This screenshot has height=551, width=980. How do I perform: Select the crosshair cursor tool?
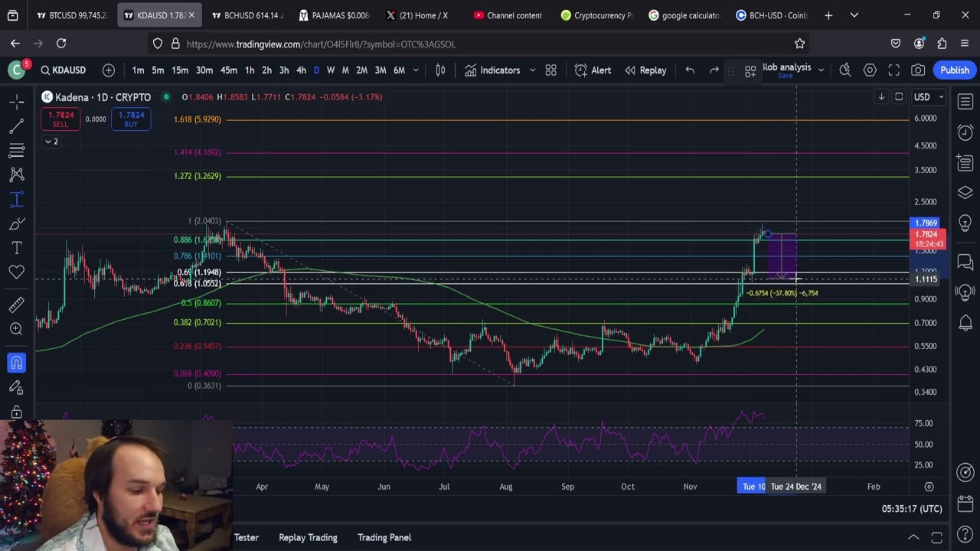pos(17,101)
